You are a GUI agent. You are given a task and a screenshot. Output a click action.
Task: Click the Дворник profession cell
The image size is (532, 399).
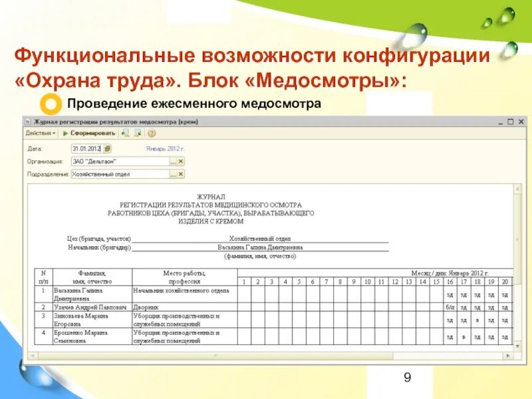tap(185, 307)
